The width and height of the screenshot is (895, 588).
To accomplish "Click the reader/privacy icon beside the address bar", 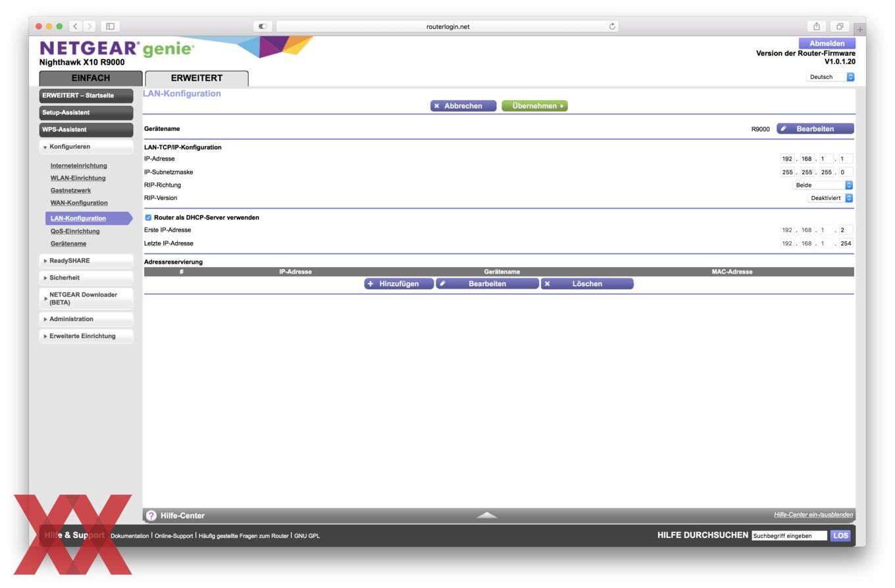I will coord(263,26).
